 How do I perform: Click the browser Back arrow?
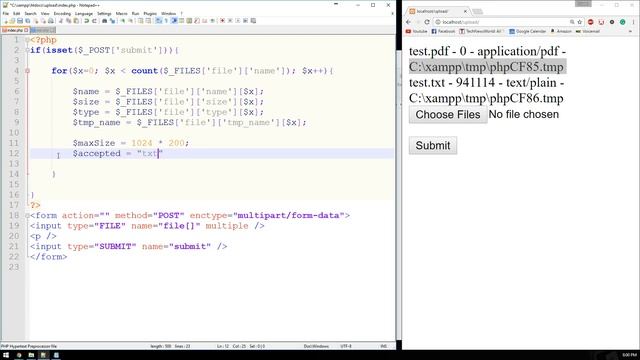[409, 22]
